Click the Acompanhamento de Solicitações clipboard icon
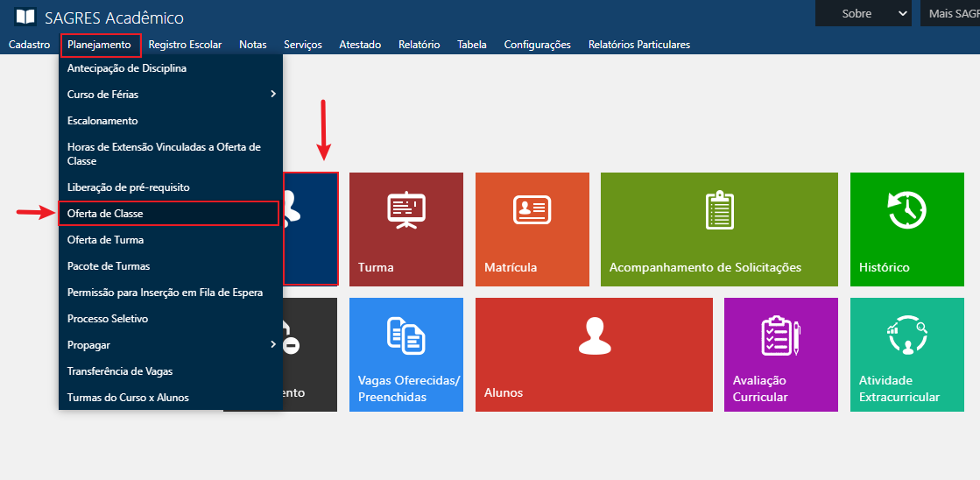Image resolution: width=980 pixels, height=480 pixels. [719, 210]
